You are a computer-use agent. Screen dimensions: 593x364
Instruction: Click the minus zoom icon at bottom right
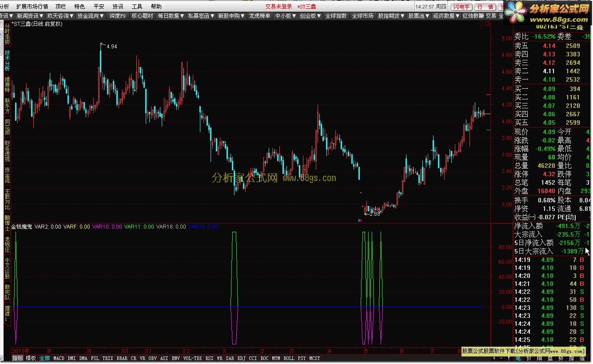point(501,358)
